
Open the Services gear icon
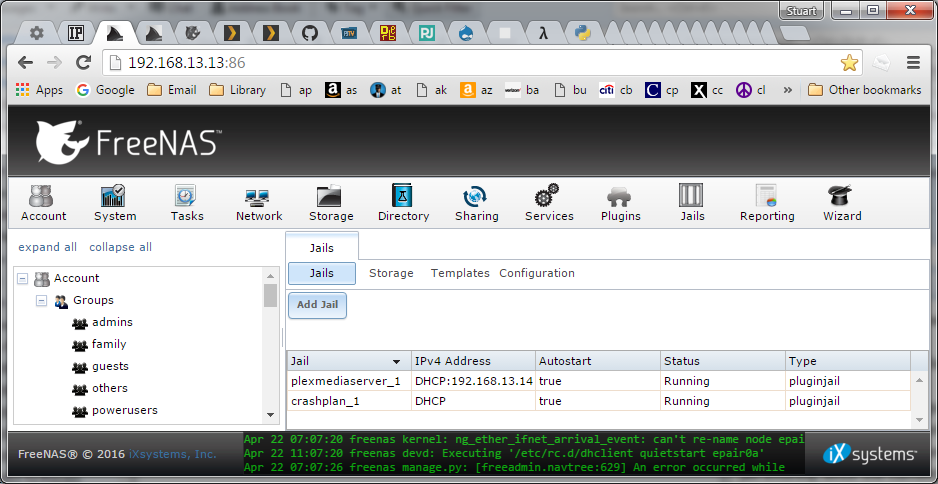point(549,203)
